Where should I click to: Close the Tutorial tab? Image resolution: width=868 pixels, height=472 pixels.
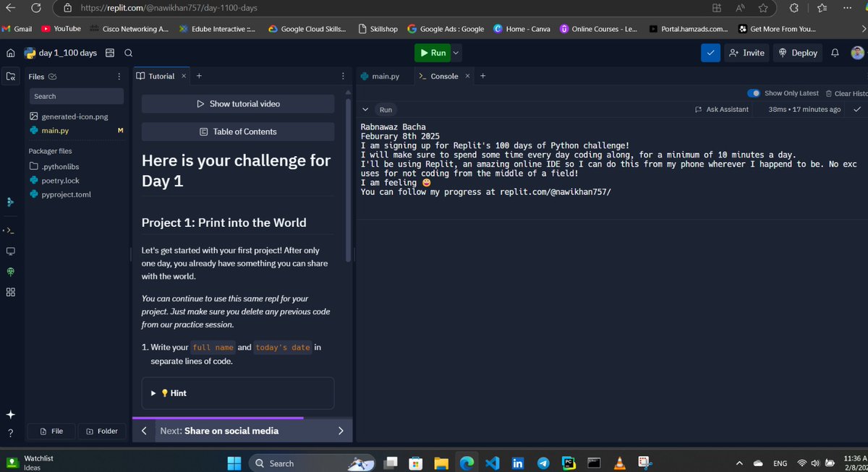pos(184,76)
